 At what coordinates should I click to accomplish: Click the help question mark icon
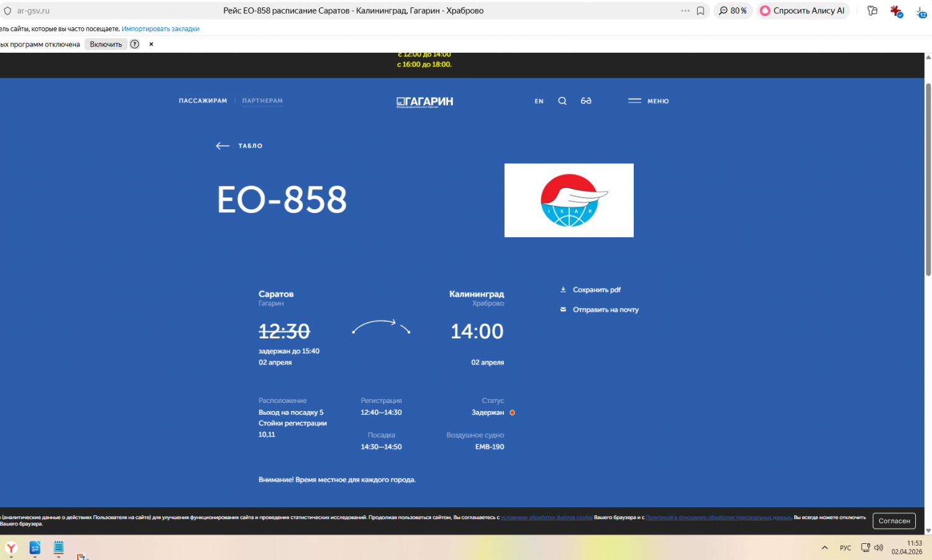(134, 44)
